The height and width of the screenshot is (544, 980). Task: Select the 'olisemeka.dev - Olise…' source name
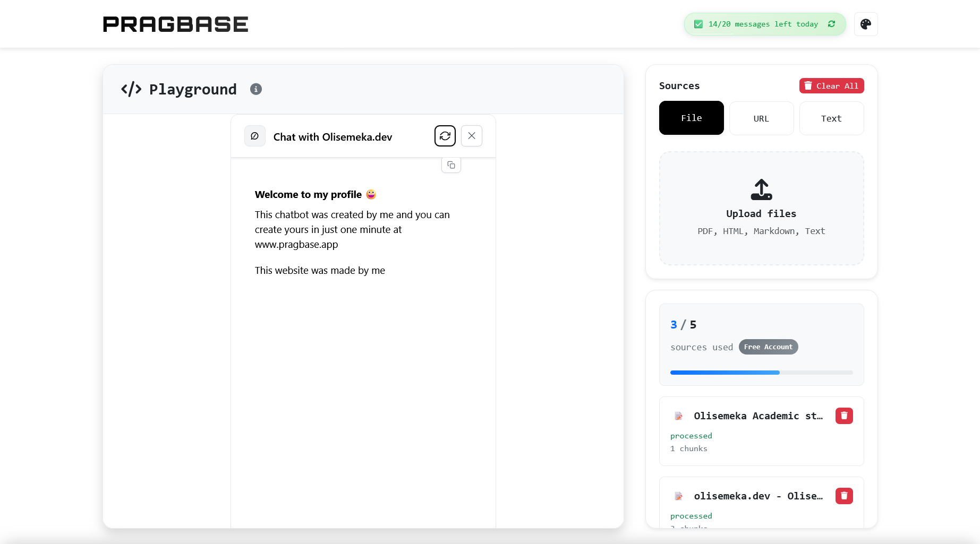pos(758,496)
